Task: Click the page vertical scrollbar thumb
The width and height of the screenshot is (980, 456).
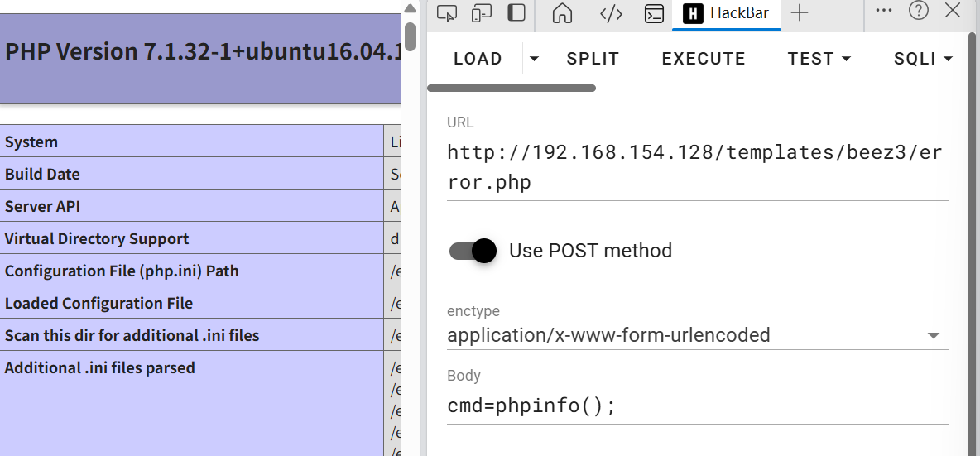Action: (x=410, y=37)
